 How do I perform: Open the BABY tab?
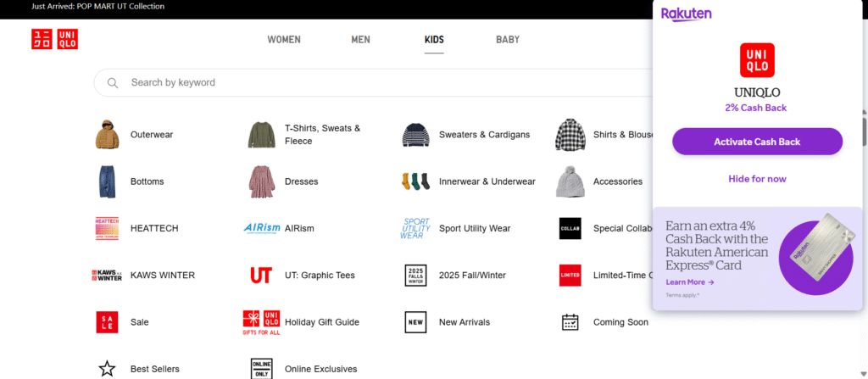pyautogui.click(x=508, y=40)
